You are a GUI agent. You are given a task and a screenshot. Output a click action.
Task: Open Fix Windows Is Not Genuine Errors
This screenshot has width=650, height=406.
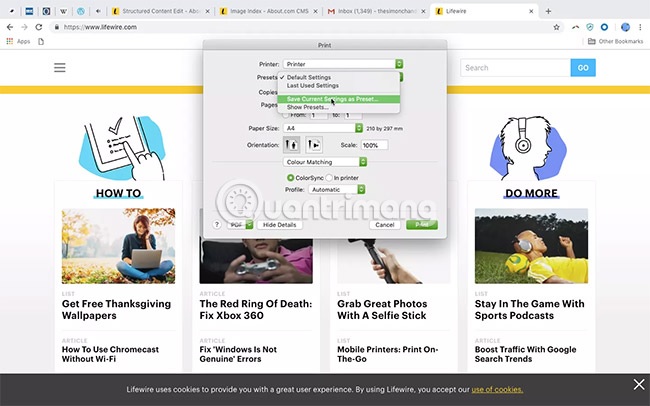[x=238, y=354]
